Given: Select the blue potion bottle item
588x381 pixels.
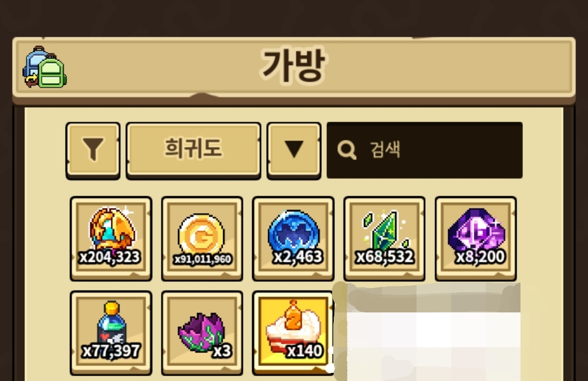Looking at the screenshot, I should click(x=111, y=333).
